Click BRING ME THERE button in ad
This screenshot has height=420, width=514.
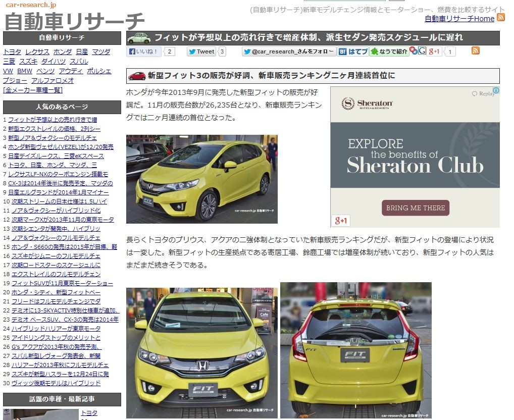pos(416,208)
